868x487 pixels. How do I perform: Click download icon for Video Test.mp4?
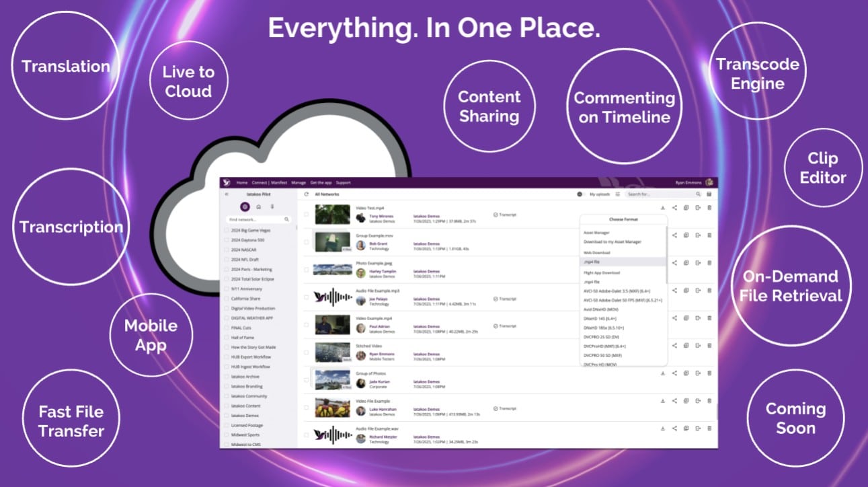(x=663, y=208)
